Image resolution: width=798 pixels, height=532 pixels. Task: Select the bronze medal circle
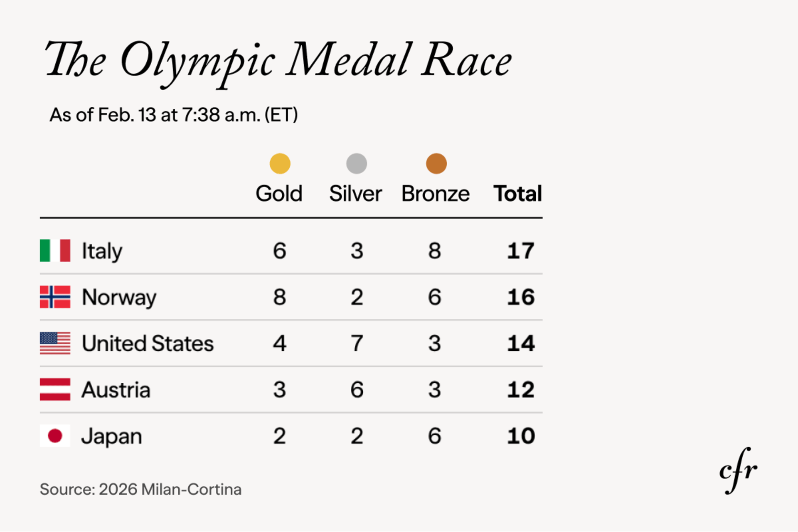point(436,163)
